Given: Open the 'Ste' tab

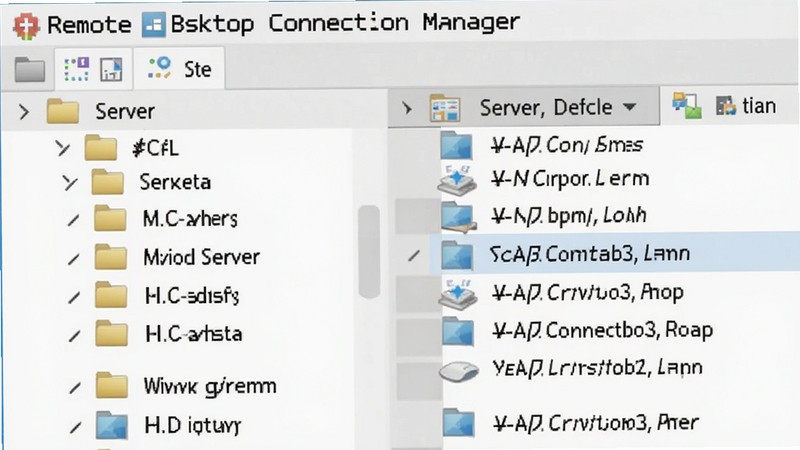Looking at the screenshot, I should pyautogui.click(x=180, y=68).
